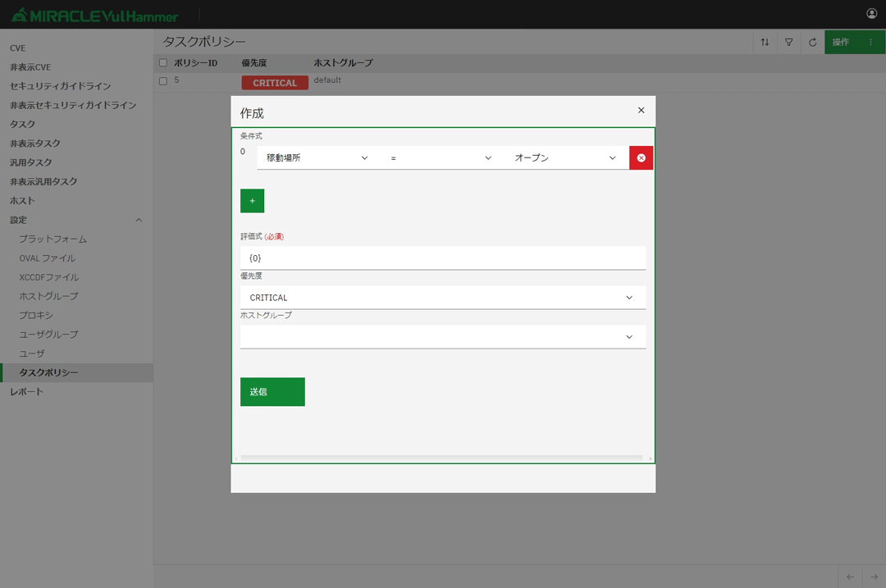Expand the 優先度 CRITICAL dropdown
Screen dimensions: 886x588
click(x=442, y=298)
